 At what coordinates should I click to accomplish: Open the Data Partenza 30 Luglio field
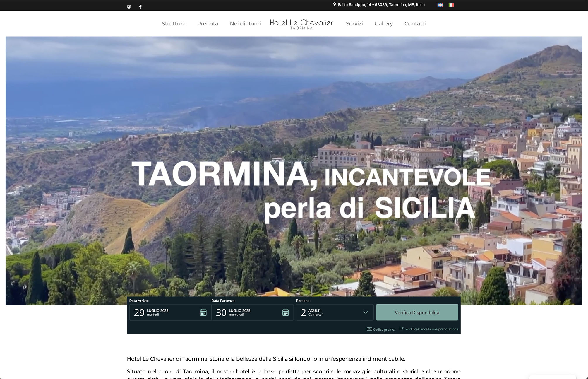coord(246,313)
